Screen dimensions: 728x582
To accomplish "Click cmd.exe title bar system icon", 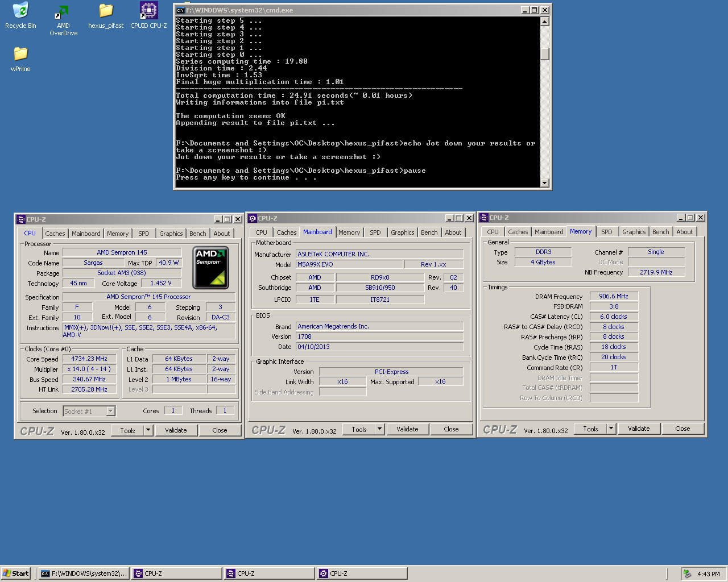I will coord(180,10).
